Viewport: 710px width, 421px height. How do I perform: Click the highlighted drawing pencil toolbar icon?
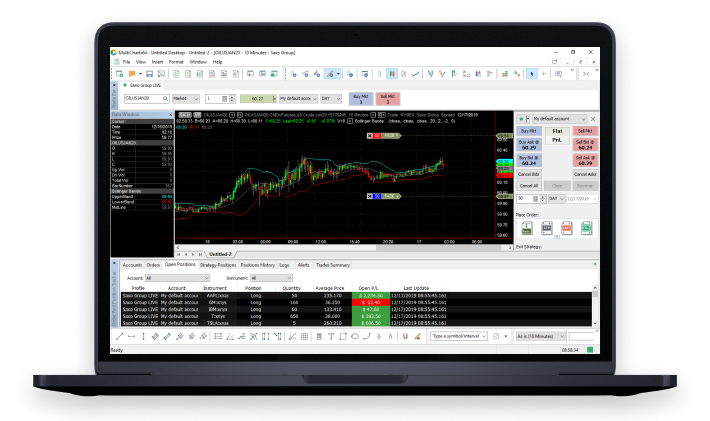(x=330, y=74)
